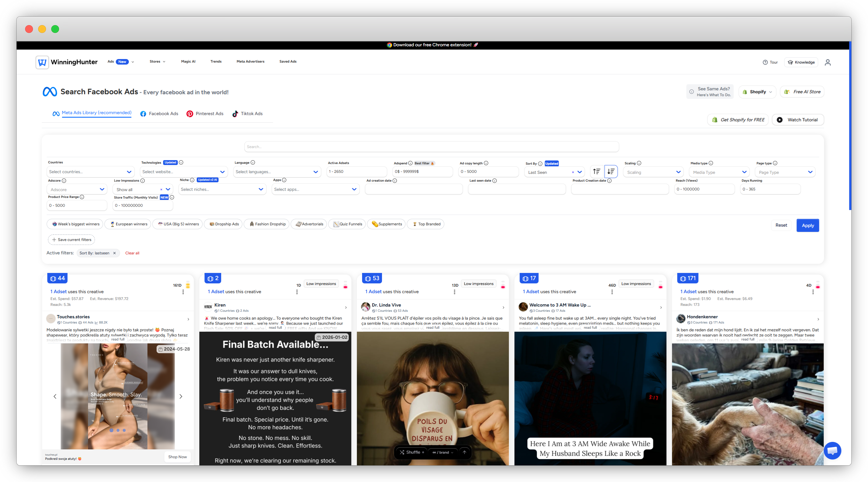Click the ascending sort order icon
868x482 pixels.
pos(596,172)
